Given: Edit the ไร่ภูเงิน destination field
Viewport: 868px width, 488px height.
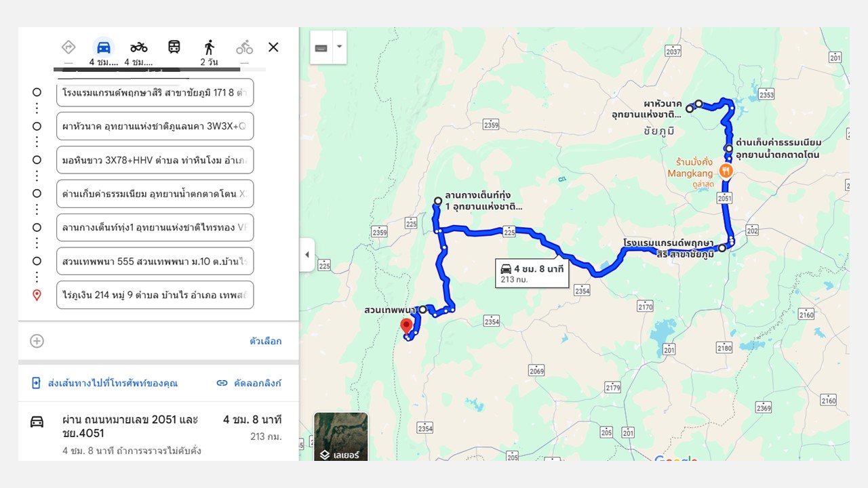Looking at the screenshot, I should point(155,295).
